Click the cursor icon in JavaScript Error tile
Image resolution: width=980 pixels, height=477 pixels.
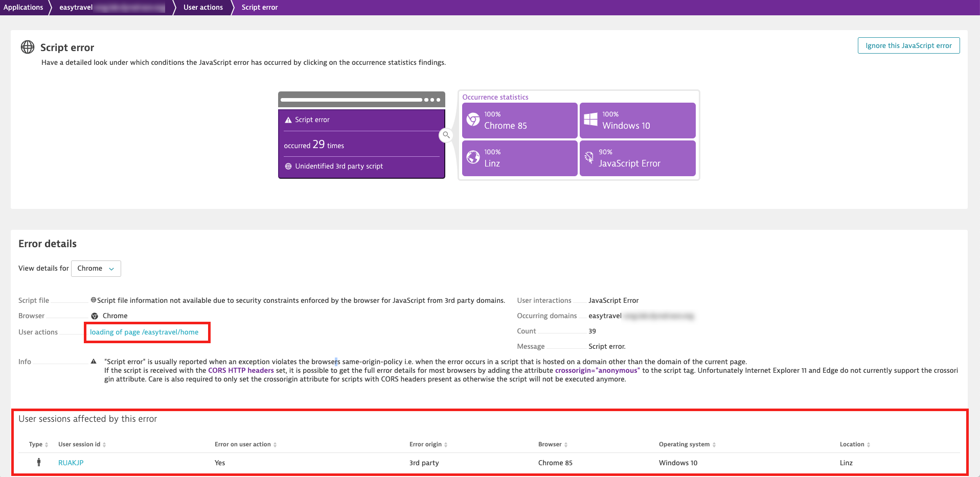589,158
